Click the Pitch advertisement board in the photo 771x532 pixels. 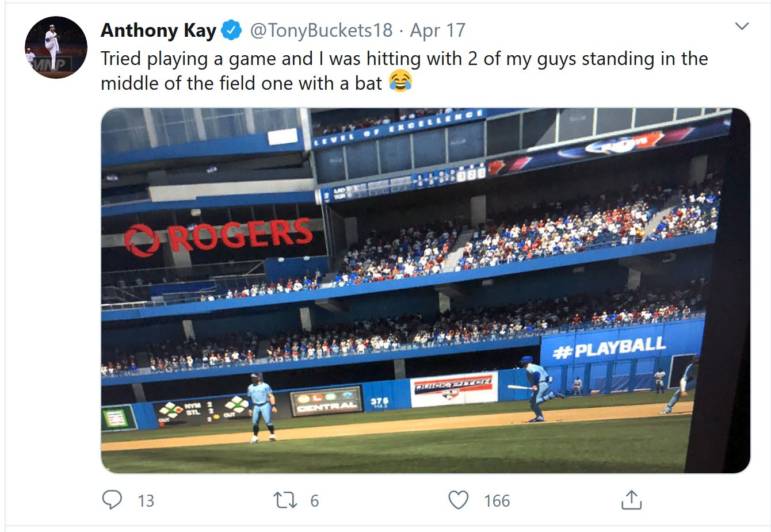coord(454,388)
